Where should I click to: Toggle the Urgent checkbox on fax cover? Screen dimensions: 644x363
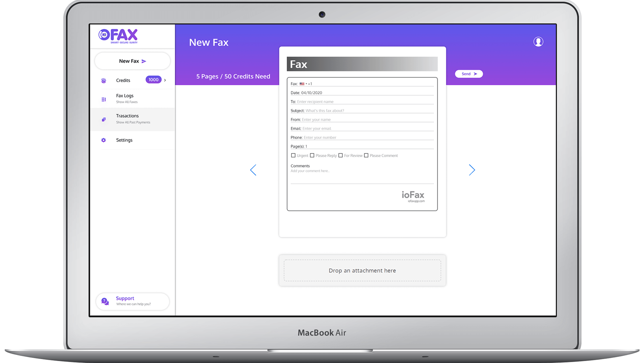[x=293, y=155]
